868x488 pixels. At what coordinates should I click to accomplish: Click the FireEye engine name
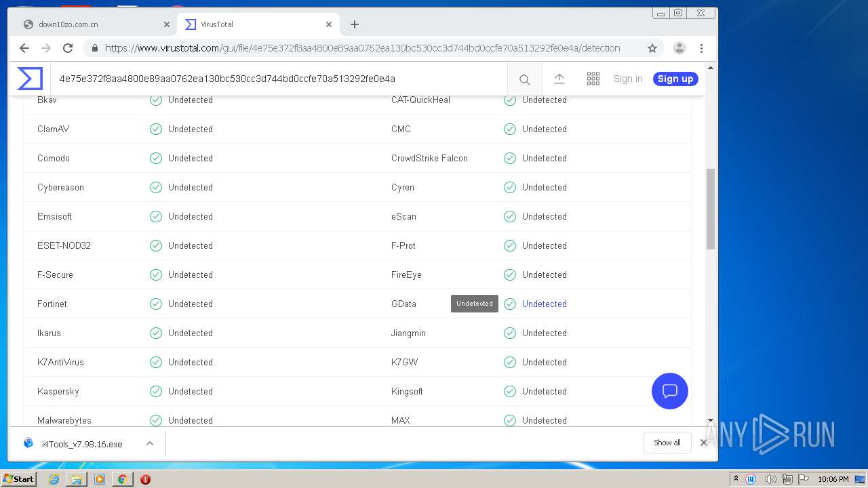coord(406,274)
